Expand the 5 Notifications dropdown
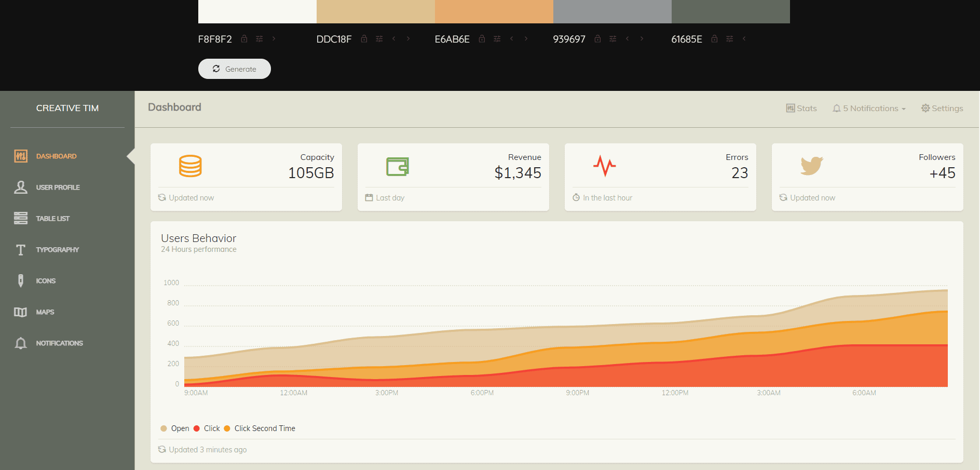Screen dimensions: 980x470 [x=869, y=108]
